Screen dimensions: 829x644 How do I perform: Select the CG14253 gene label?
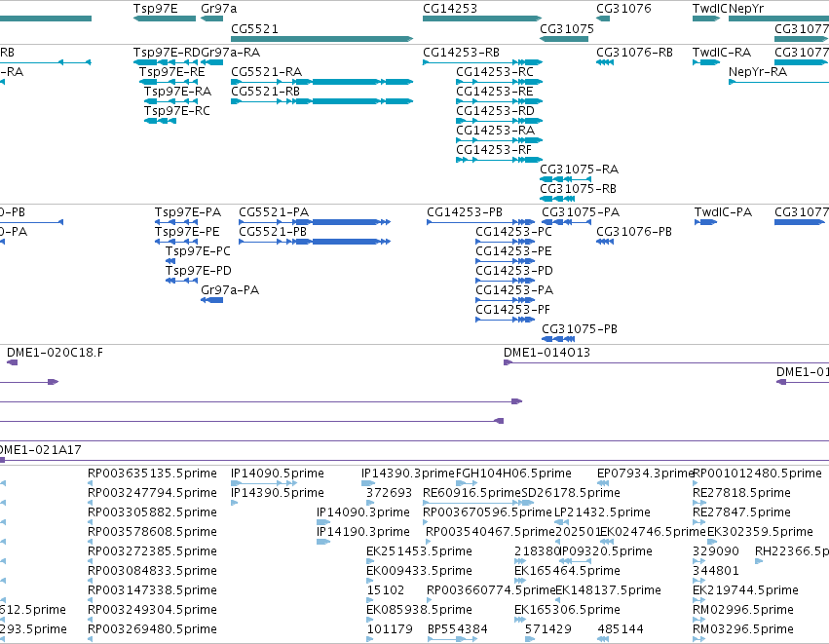point(450,9)
